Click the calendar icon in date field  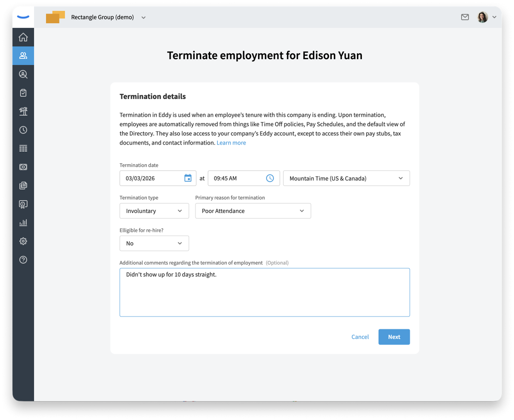[x=188, y=178]
